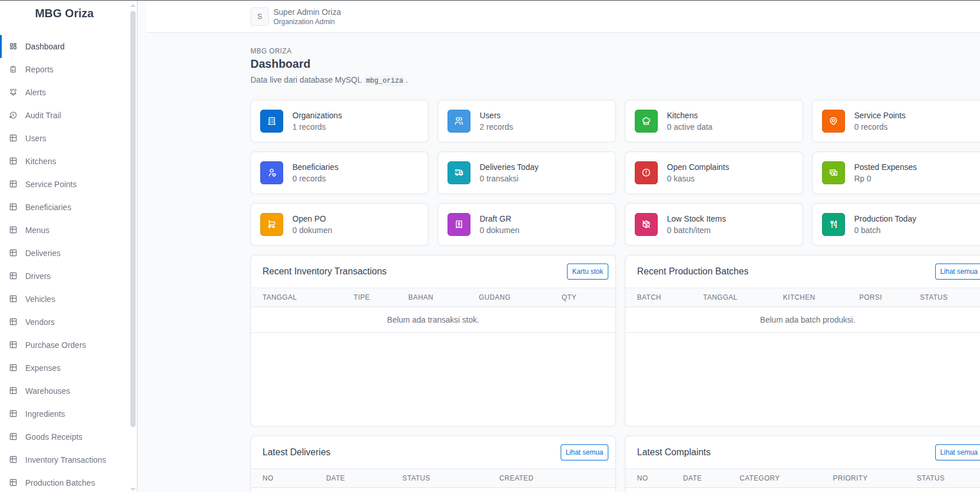Click the Alerts bell icon in sidebar

tap(13, 92)
